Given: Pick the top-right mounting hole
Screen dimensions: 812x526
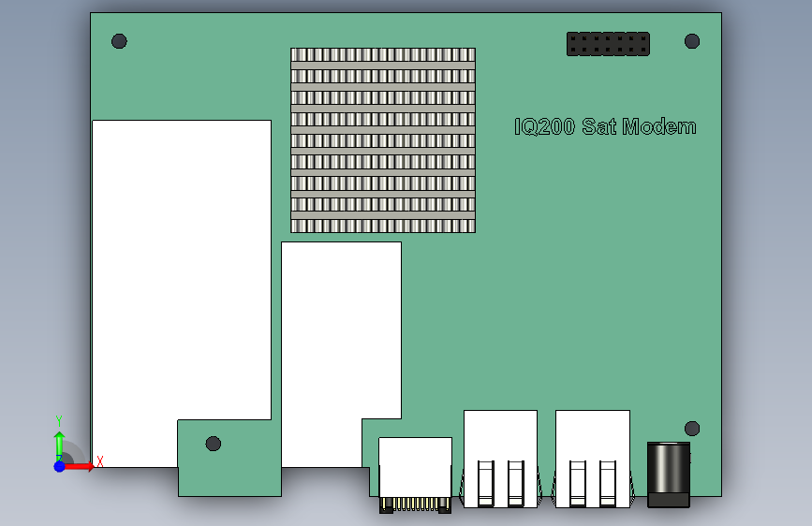Looking at the screenshot, I should pyautogui.click(x=692, y=41).
